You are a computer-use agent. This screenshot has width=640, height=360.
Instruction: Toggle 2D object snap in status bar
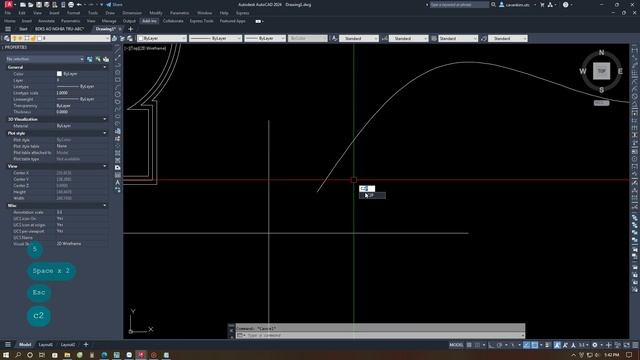pyautogui.click(x=535, y=345)
